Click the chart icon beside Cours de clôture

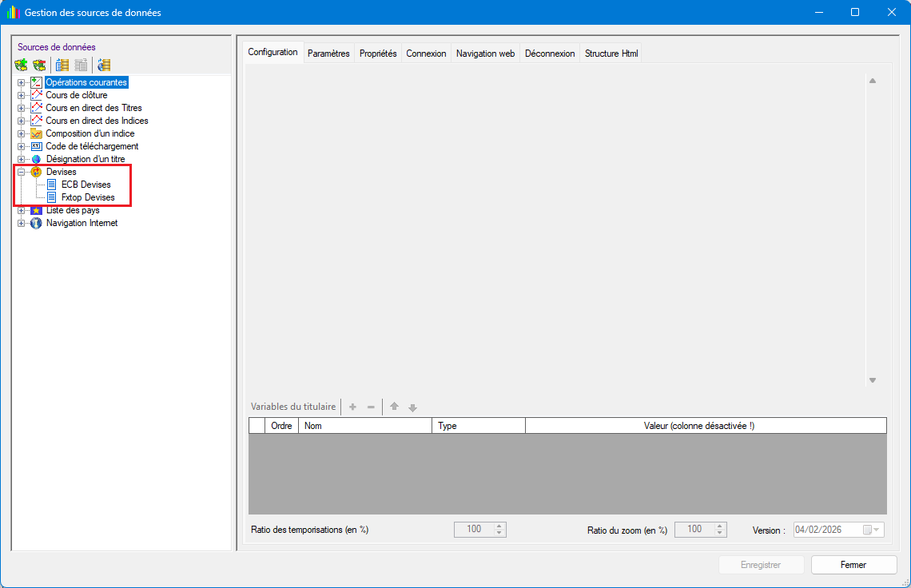[36, 95]
